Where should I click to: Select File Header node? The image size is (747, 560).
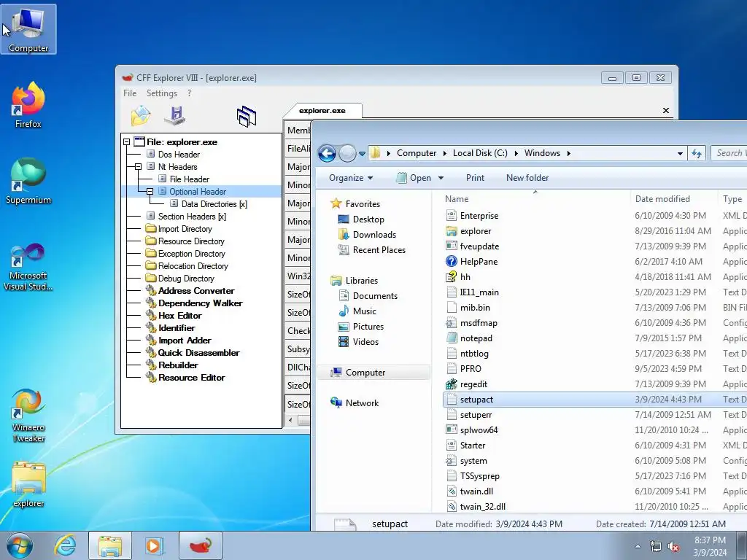point(189,179)
